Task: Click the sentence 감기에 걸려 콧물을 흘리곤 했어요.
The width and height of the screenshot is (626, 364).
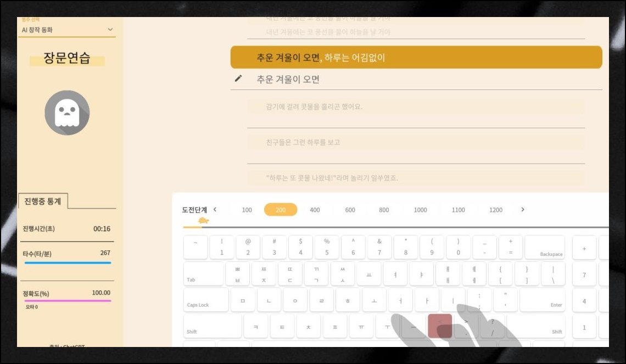Action: pos(314,107)
